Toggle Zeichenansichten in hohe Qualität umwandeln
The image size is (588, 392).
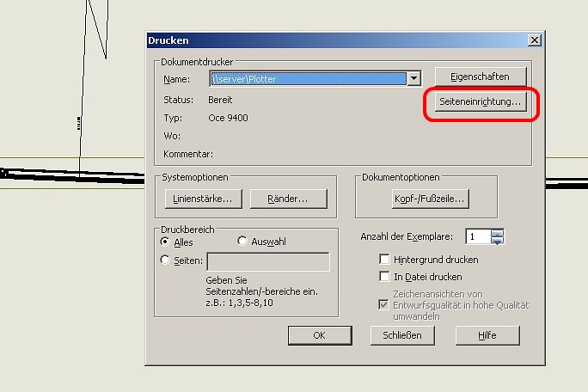coord(383,304)
